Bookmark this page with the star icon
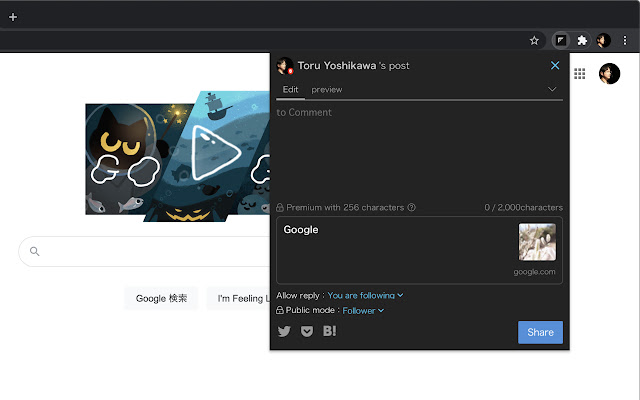This screenshot has height=400, width=640. (x=534, y=41)
